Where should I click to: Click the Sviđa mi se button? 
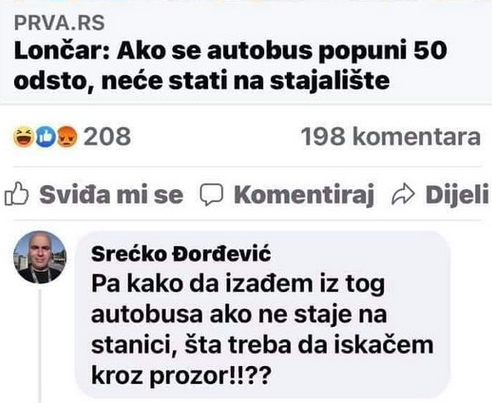point(94,194)
